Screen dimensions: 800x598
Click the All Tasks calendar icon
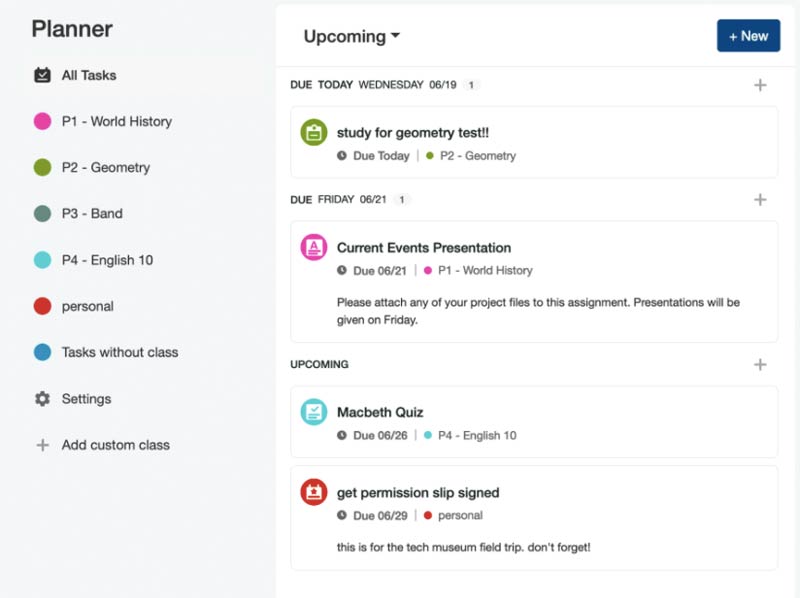(x=42, y=75)
